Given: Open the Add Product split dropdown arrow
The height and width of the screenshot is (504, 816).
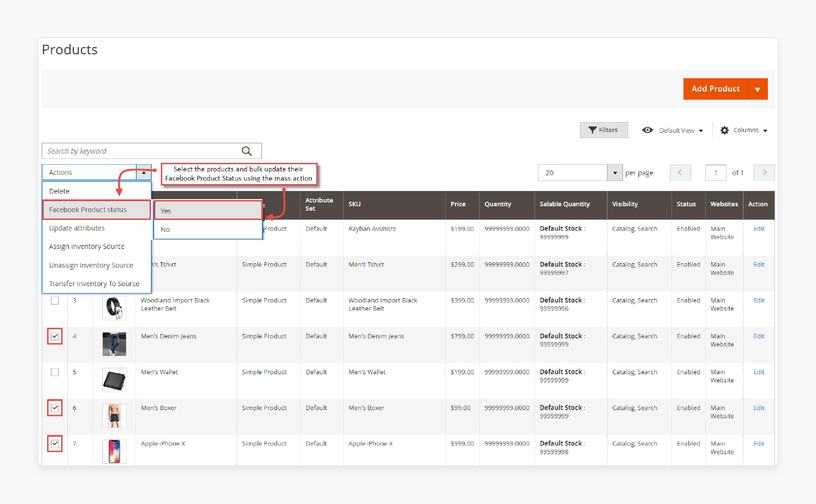Looking at the screenshot, I should (758, 89).
